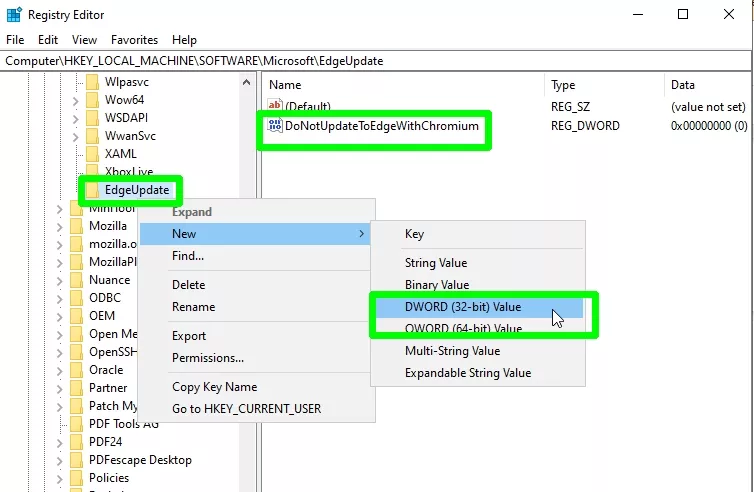Viewport: 754px width, 492px height.
Task: Select the WSDAPI folder icon
Action: pyautogui.click(x=92, y=118)
